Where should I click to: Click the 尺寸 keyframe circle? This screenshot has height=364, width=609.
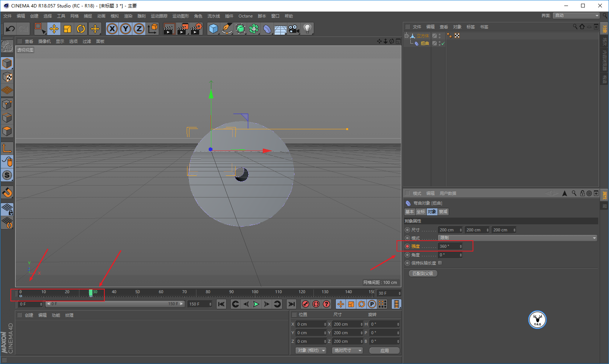pyautogui.click(x=407, y=230)
